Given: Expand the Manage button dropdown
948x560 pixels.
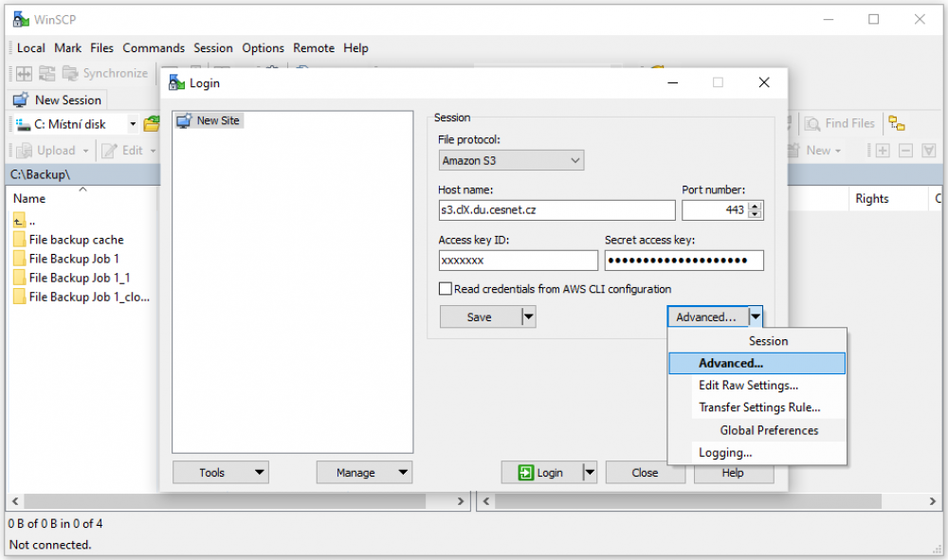Looking at the screenshot, I should coord(403,473).
